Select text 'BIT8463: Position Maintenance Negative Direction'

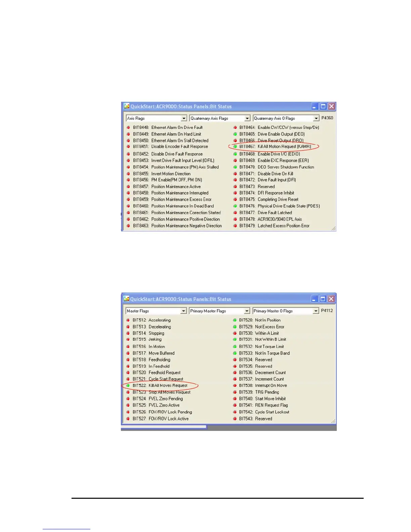pos(177,226)
